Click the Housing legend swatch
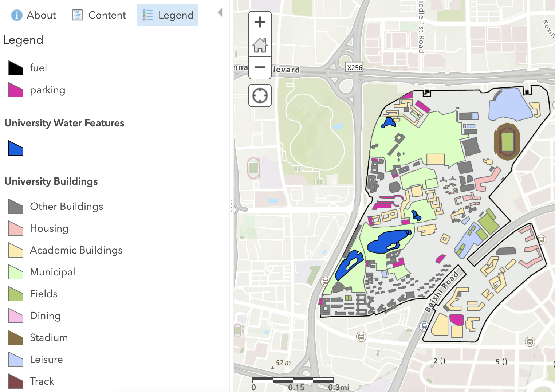This screenshot has width=555, height=392. pyautogui.click(x=16, y=228)
